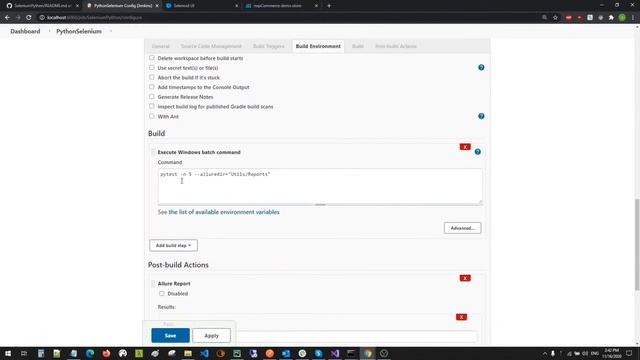Viewport: 640px width, 360px height.
Task: Open help for With Ant option
Action: point(481,116)
